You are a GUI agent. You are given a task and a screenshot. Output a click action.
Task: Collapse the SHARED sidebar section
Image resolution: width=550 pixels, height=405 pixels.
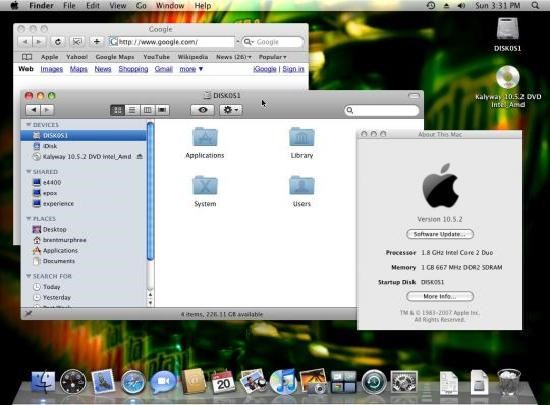tap(28, 171)
